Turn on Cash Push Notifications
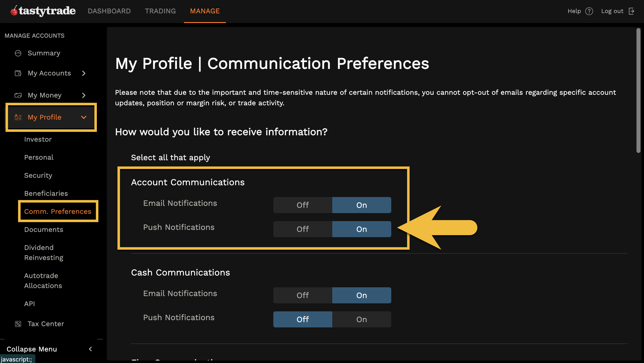This screenshot has height=363, width=644. coord(361,319)
